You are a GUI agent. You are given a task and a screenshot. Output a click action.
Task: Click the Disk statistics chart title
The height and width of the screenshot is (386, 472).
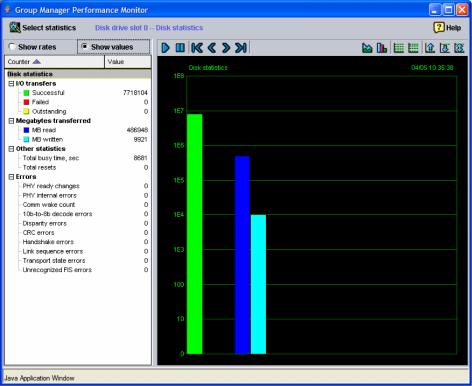208,68
